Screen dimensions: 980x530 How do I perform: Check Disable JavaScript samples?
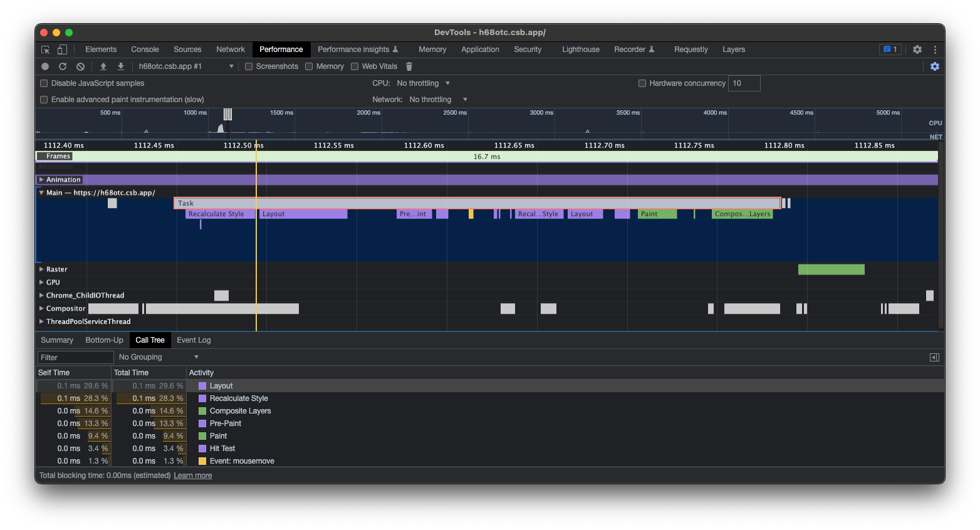44,83
